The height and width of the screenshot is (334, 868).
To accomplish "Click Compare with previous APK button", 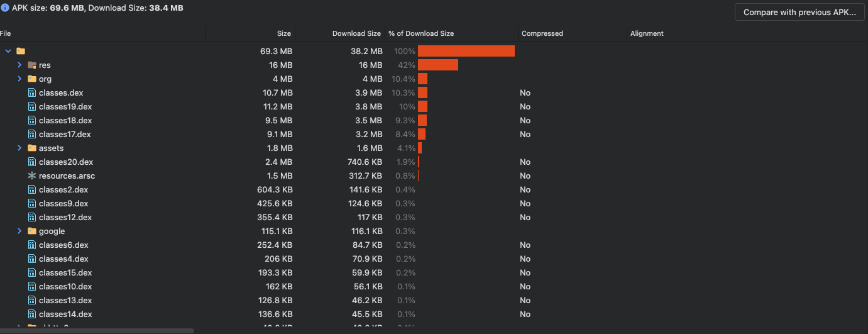I will 799,12.
